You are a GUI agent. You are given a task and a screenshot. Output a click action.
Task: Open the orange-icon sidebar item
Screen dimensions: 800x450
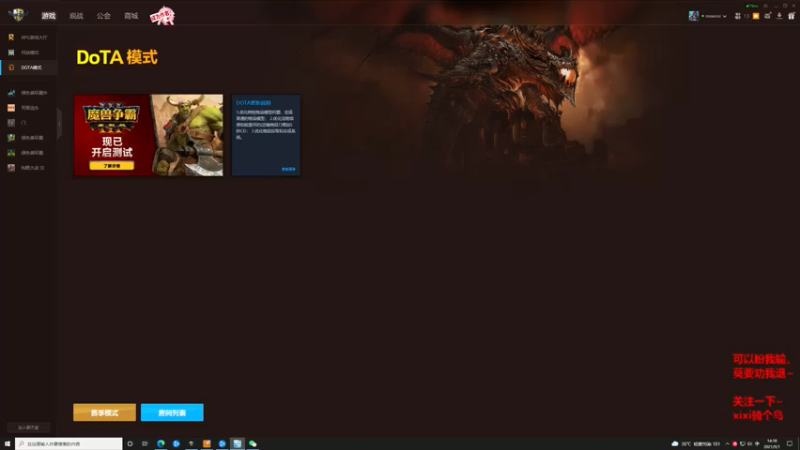click(x=28, y=108)
